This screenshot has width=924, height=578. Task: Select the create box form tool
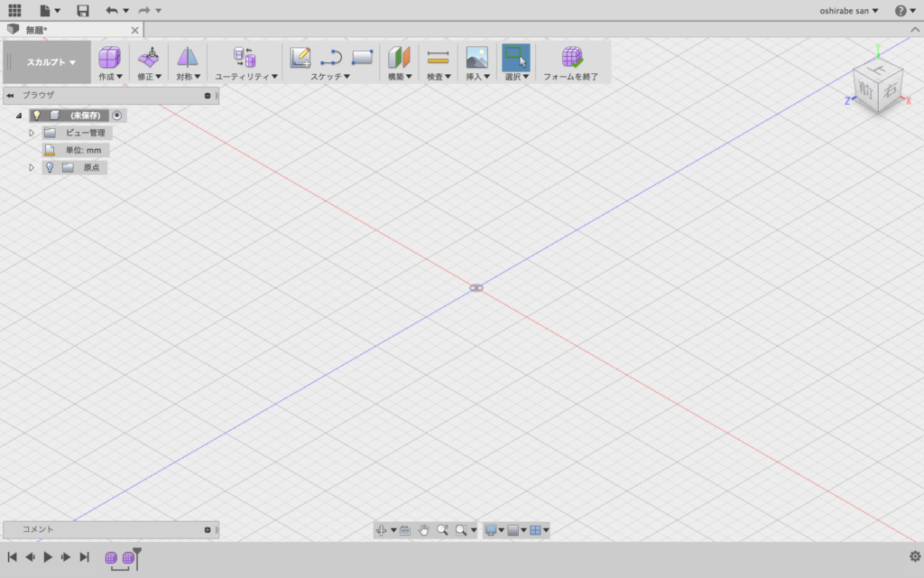tap(109, 57)
